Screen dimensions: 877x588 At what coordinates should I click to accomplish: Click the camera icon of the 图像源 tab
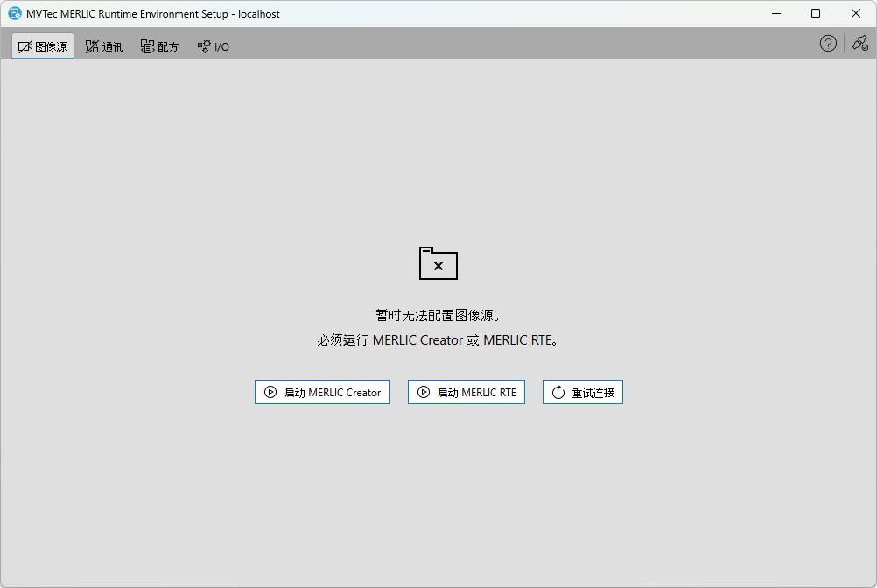tap(25, 46)
